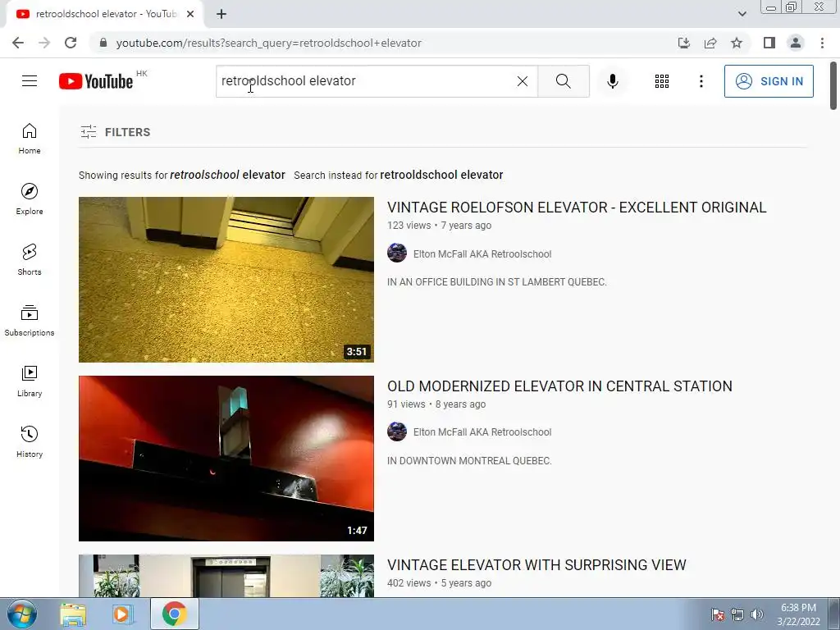Screen dimensions: 840x630
Task: Go to YouTube home via the logo
Action: click(x=96, y=81)
